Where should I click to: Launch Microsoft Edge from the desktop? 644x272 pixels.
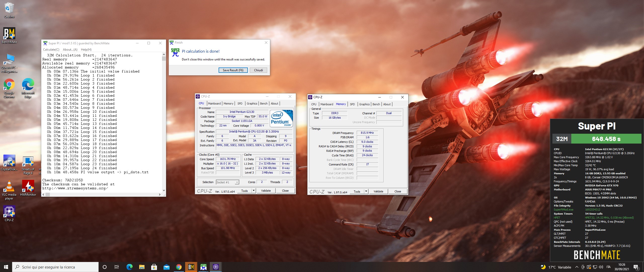point(28,88)
